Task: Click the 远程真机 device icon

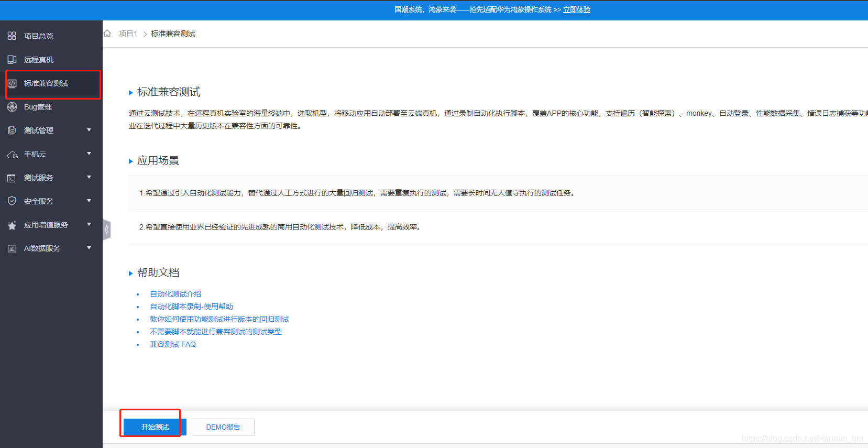Action: (x=12, y=59)
